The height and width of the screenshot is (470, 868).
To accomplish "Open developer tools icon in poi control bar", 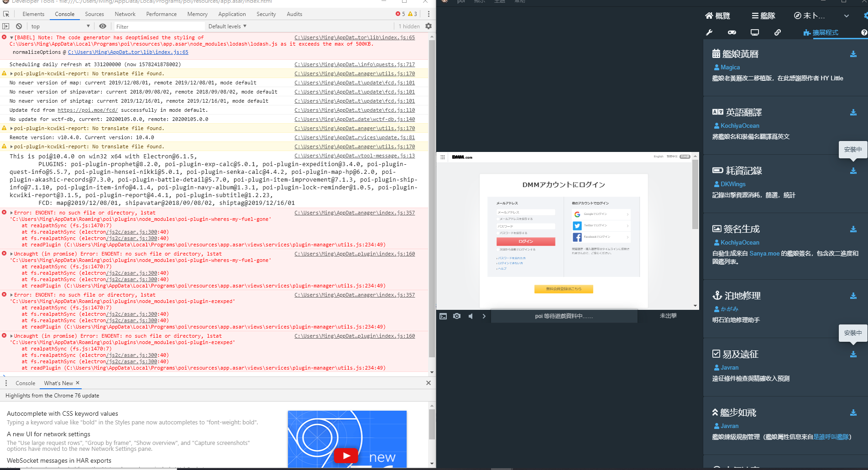I will [443, 316].
